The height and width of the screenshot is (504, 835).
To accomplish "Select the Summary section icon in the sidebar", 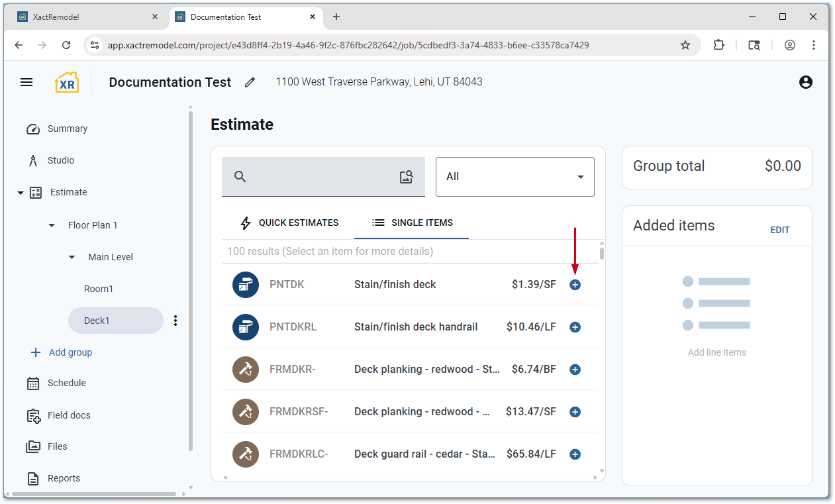I will click(32, 128).
